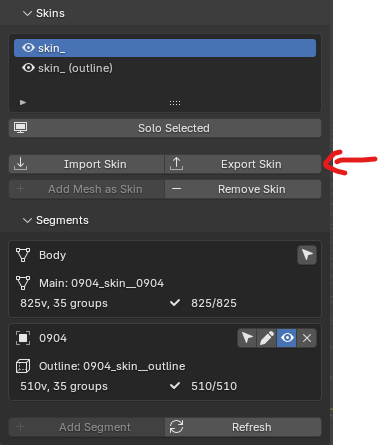This screenshot has width=378, height=445.
Task: Click the Import Skin button
Action: [87, 164]
